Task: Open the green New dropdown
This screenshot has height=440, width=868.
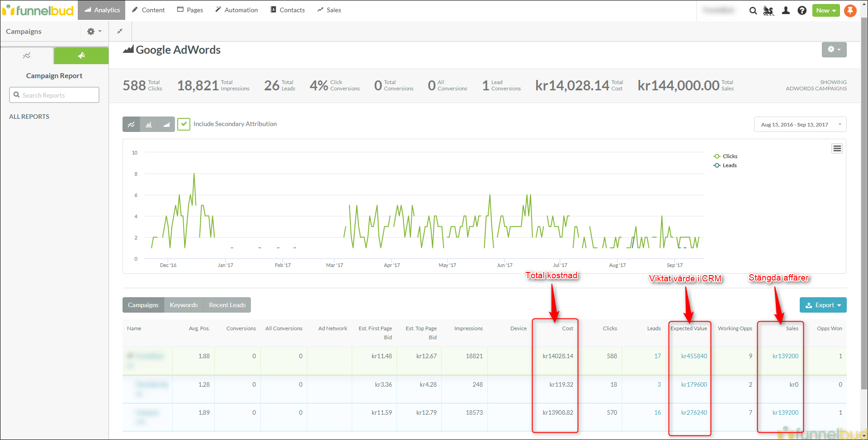Action: (826, 10)
